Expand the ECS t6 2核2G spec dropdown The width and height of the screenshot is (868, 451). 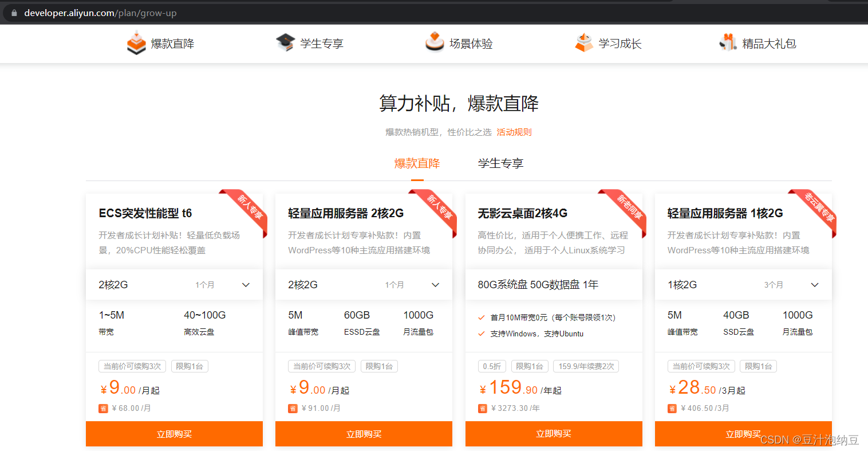(174, 285)
